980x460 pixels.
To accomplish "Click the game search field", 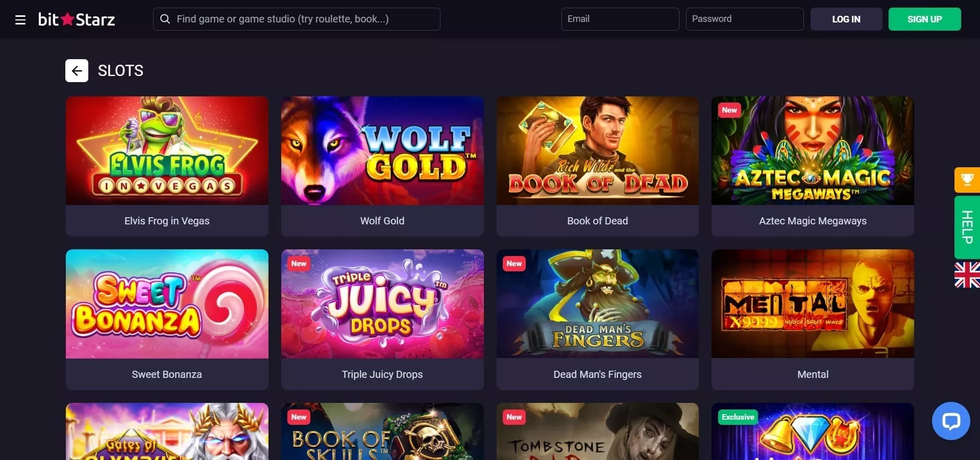I will point(297,19).
